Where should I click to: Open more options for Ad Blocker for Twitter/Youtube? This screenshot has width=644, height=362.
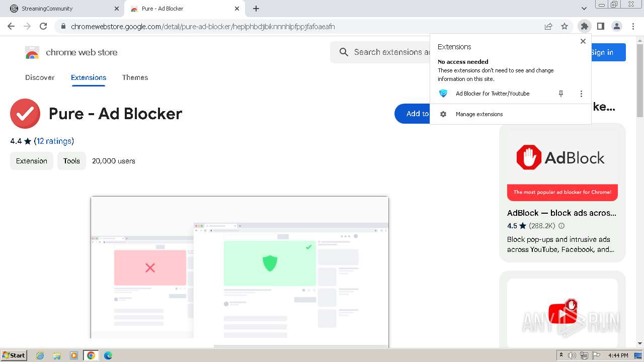pyautogui.click(x=581, y=94)
